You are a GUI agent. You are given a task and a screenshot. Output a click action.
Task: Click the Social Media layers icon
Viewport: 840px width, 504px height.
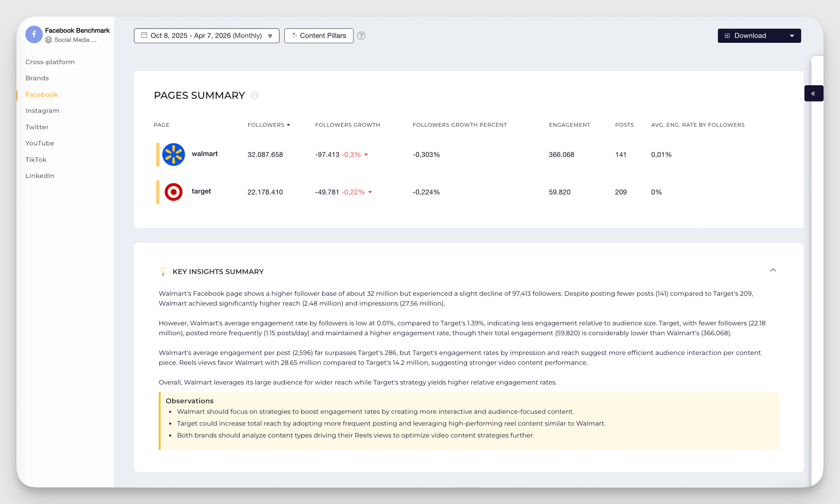pos(49,40)
